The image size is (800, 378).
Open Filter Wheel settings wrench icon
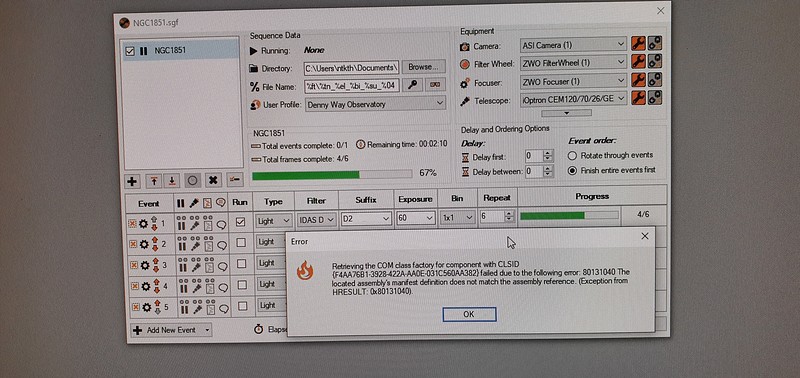click(x=638, y=62)
